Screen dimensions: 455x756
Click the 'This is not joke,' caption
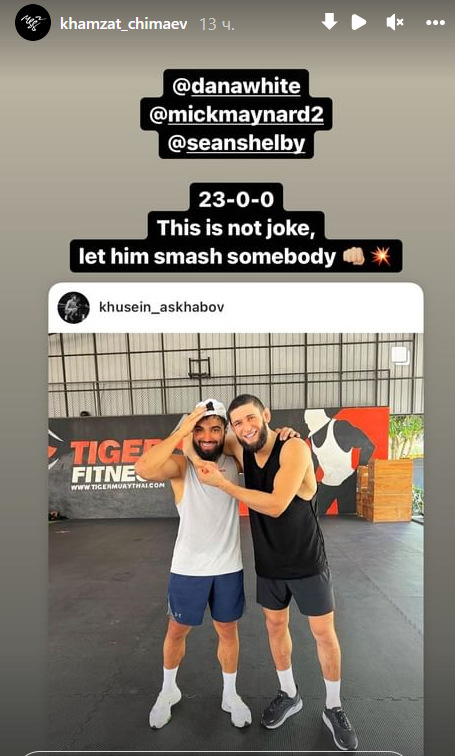point(236,228)
